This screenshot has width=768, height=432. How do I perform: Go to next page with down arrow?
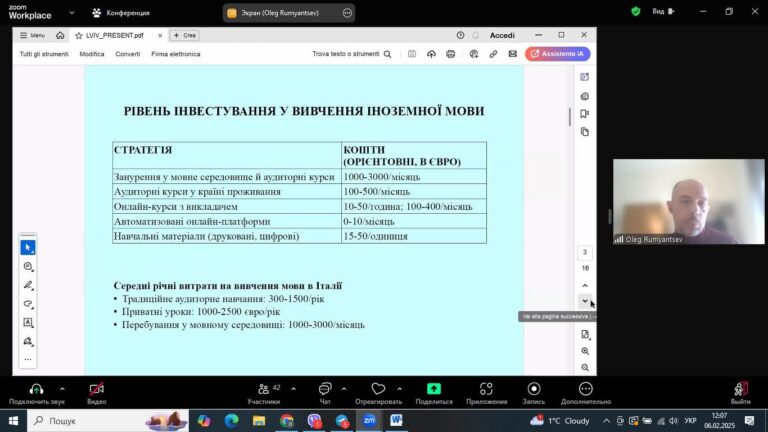[585, 301]
